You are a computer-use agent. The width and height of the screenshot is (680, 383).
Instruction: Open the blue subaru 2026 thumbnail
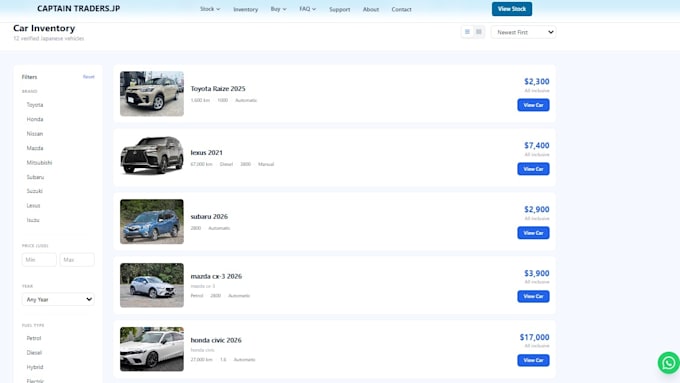(x=152, y=221)
